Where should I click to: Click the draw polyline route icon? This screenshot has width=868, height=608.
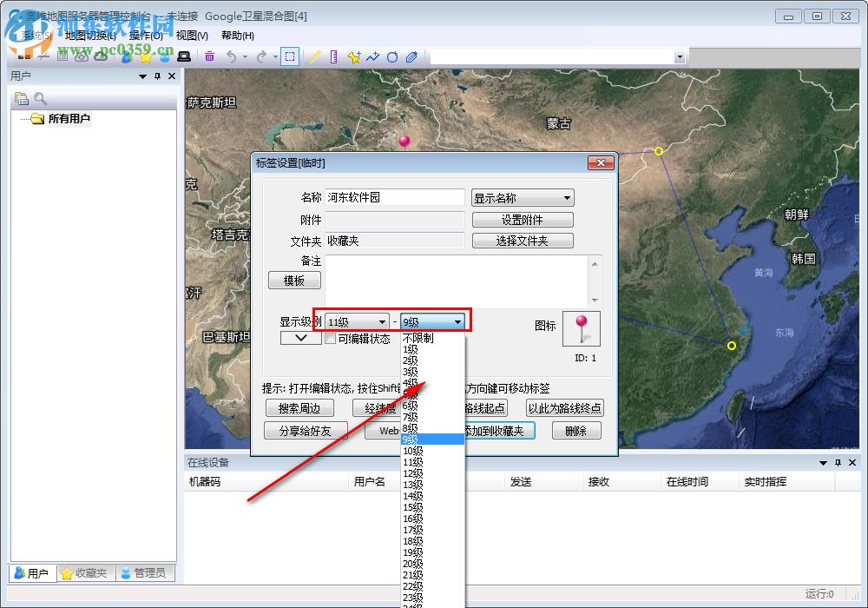tap(372, 56)
